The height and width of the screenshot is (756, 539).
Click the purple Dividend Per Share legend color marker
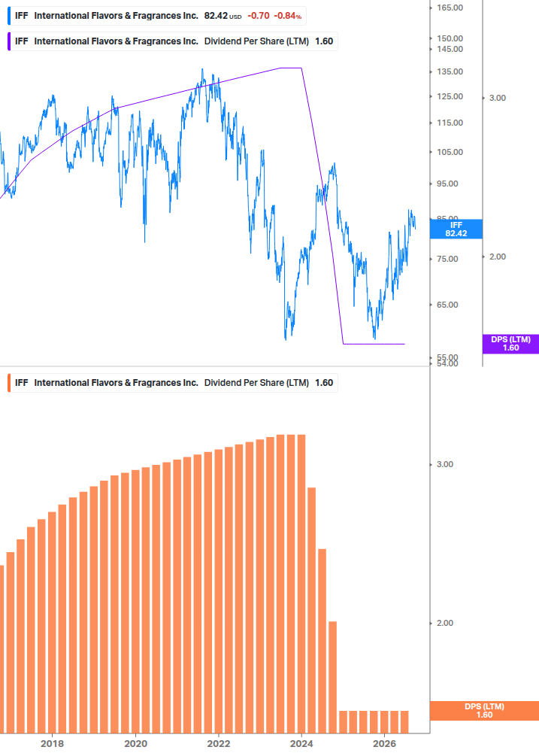click(x=9, y=41)
